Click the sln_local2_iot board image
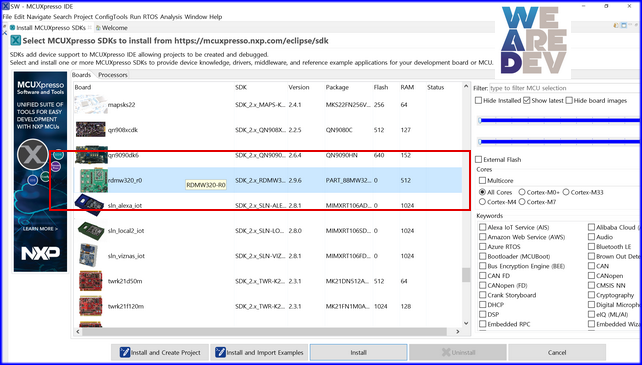Image resolution: width=642 pixels, height=365 pixels. point(92,231)
